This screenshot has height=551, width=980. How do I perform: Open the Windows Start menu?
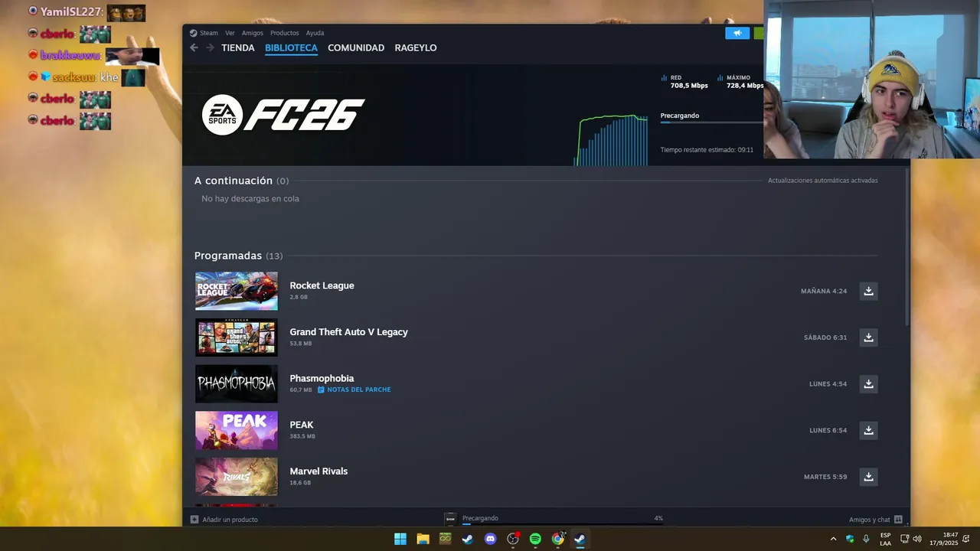click(400, 539)
